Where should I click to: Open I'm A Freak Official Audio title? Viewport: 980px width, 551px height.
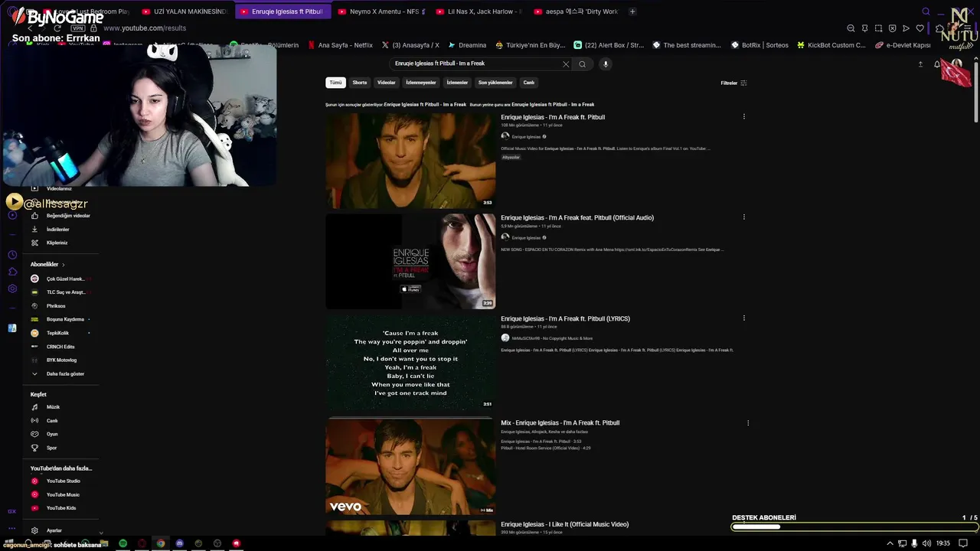(577, 217)
